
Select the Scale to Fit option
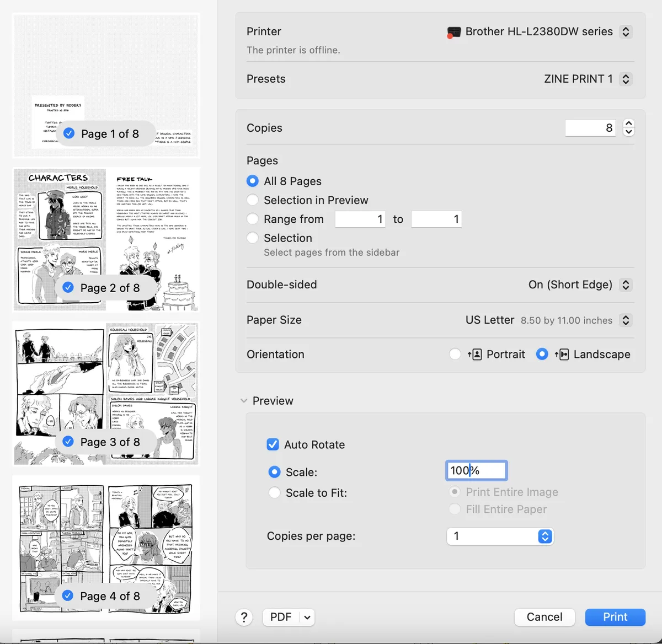[274, 493]
